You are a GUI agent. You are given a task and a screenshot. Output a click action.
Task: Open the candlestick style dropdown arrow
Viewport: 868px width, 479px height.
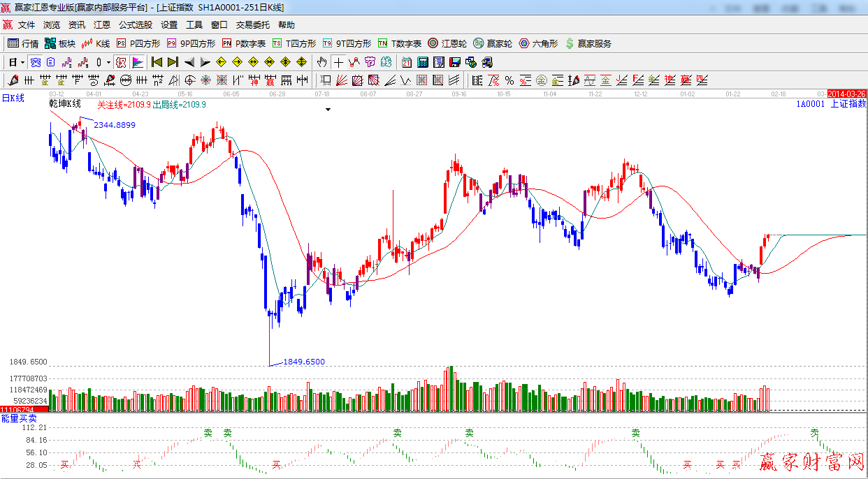[108, 62]
